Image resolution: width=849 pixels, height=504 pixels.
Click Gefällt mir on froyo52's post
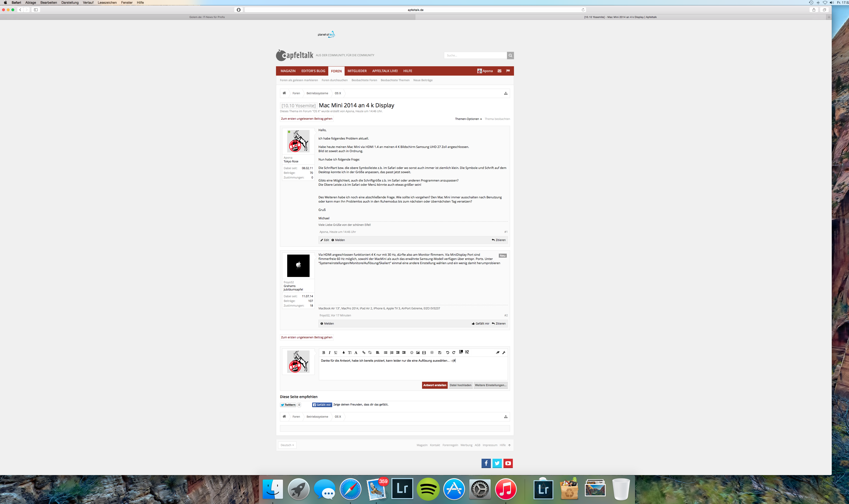tap(480, 324)
